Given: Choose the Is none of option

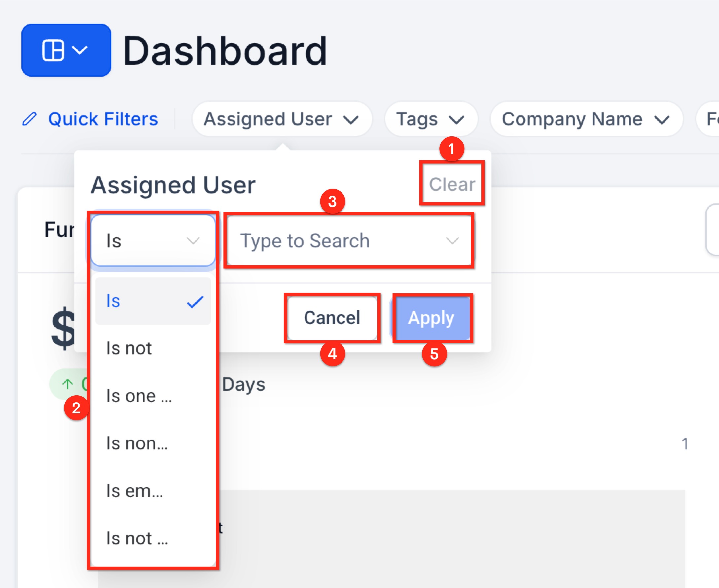Looking at the screenshot, I should tap(137, 443).
